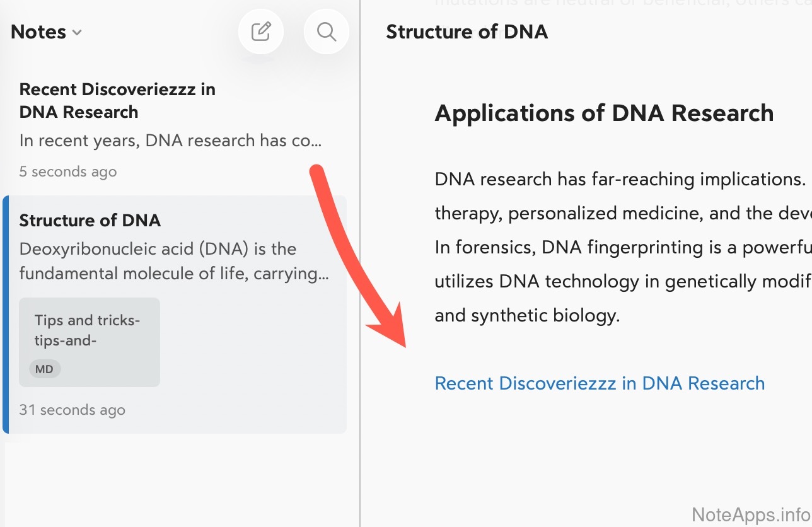Select the "Structure of DNA" note in the sidebar

(90, 221)
